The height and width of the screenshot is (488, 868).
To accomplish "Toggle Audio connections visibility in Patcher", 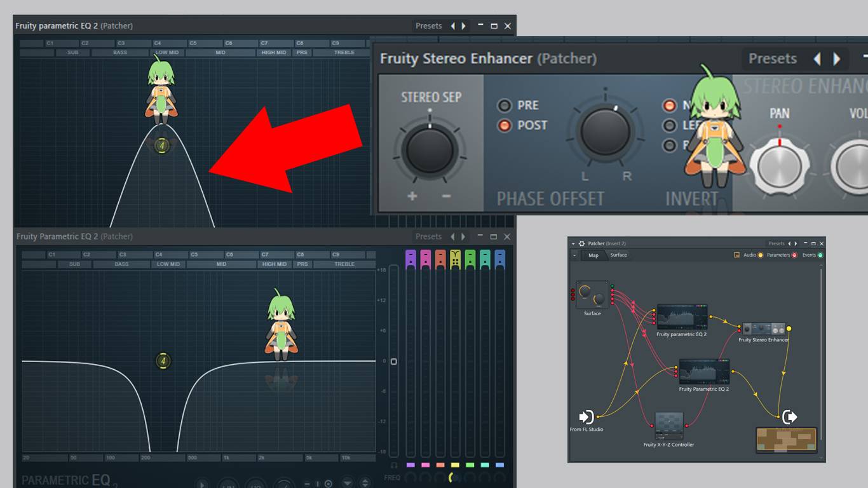I will pyautogui.click(x=760, y=255).
